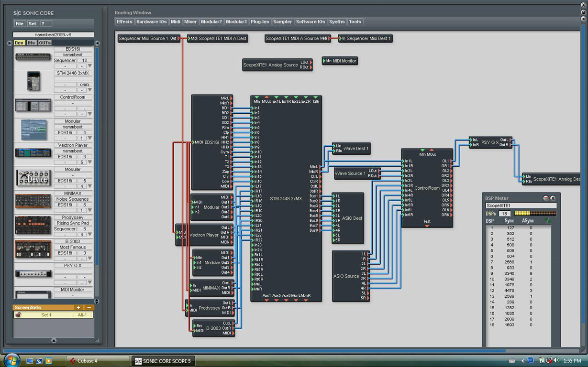Viewport: 588px width, 367px height.
Task: Open the Hardware IOs menu
Action: click(152, 22)
